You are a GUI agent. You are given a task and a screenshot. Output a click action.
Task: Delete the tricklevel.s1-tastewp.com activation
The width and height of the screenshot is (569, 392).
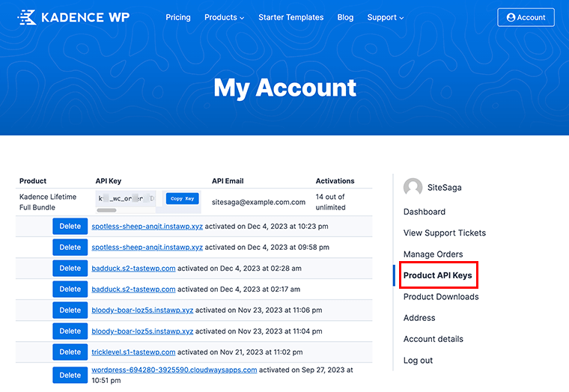click(x=70, y=352)
